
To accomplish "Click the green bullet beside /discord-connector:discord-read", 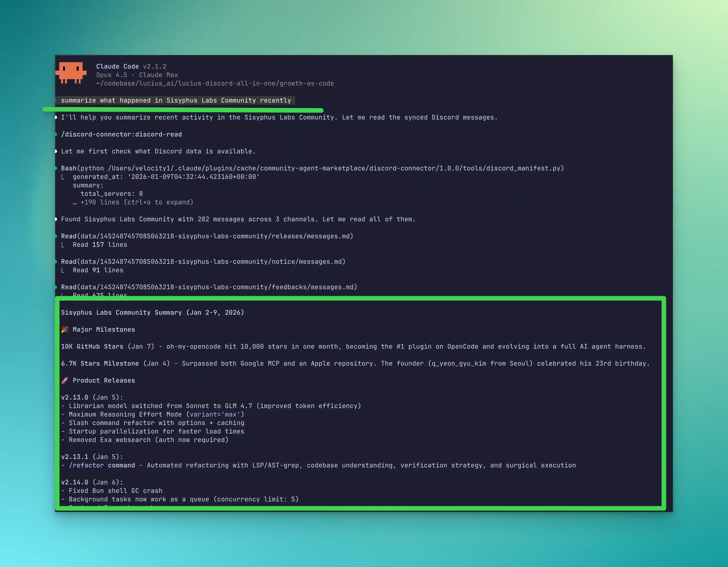I will (56, 134).
